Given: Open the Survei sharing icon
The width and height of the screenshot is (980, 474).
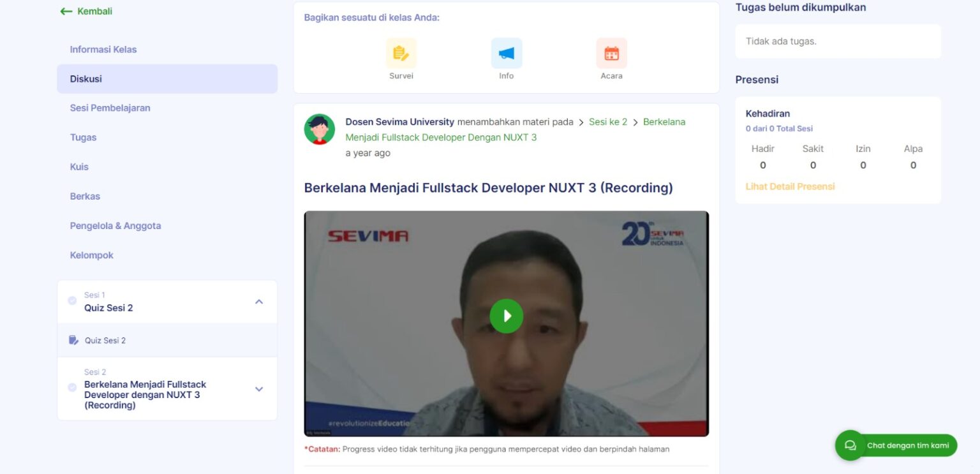Looking at the screenshot, I should click(401, 53).
